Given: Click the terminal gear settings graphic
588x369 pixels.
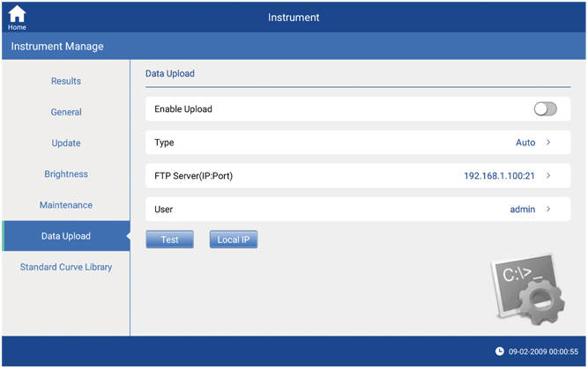Looking at the screenshot, I should 528,289.
